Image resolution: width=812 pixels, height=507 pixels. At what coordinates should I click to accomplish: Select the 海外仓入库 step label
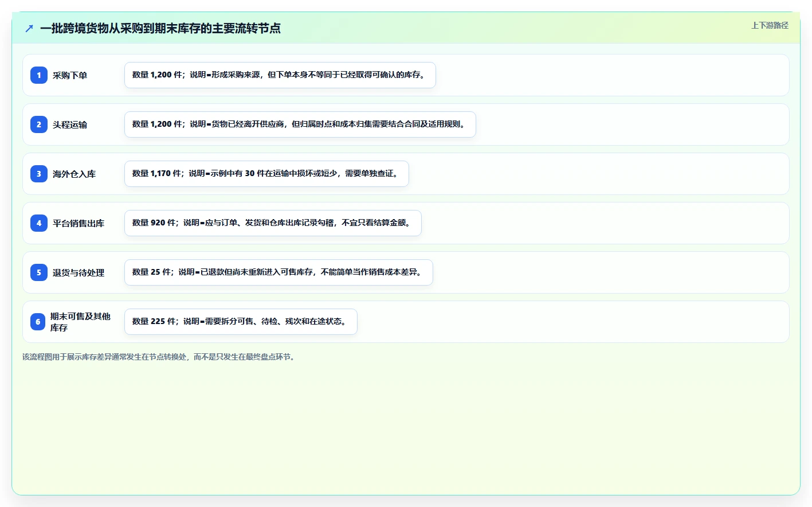pos(74,174)
